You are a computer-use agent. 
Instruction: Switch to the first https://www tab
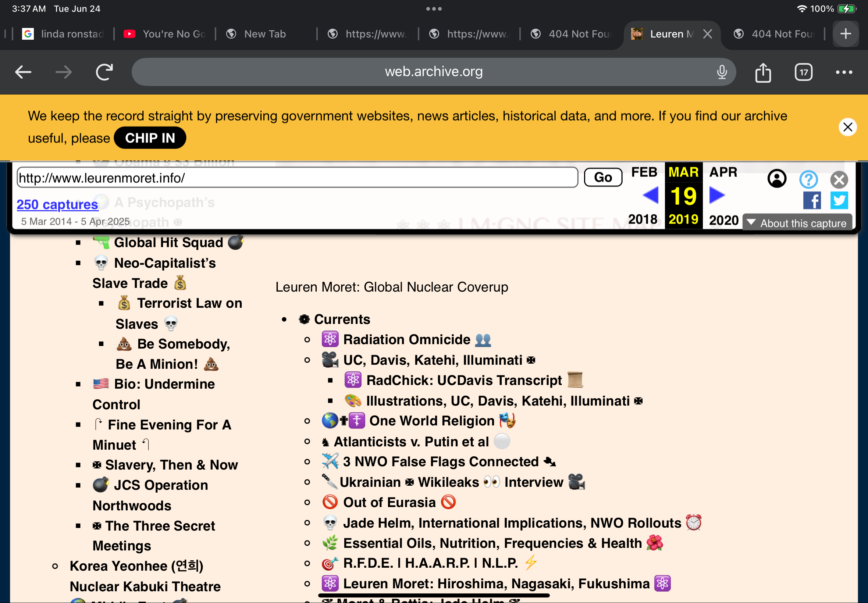point(367,34)
